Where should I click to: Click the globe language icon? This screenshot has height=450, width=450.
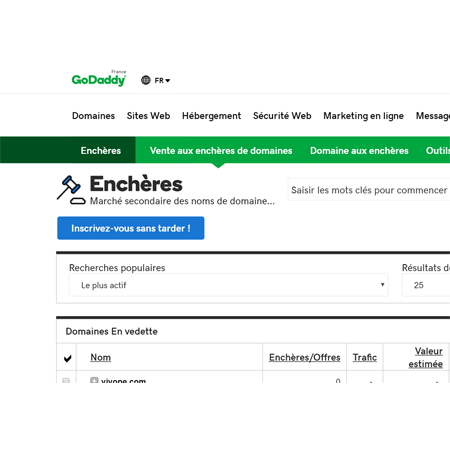click(146, 80)
